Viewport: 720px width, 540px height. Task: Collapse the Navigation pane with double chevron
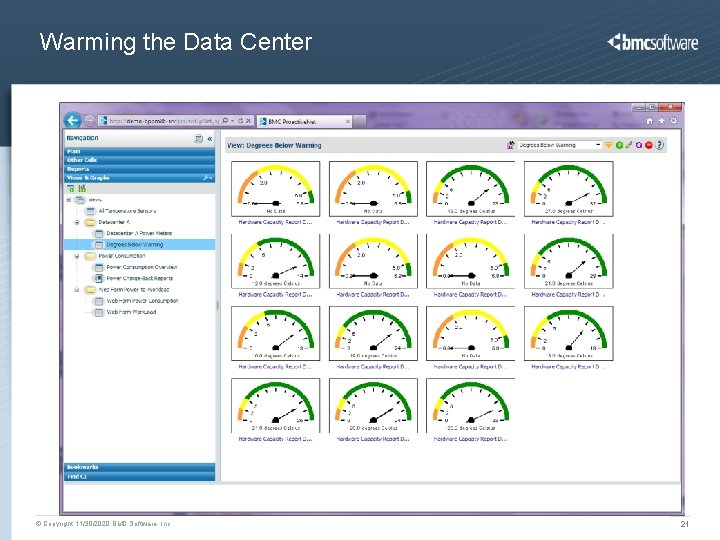click(x=210, y=138)
